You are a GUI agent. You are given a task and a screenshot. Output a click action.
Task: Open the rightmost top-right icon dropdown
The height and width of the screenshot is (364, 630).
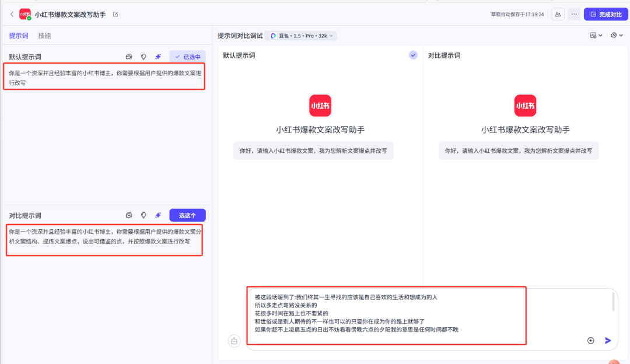pos(617,36)
